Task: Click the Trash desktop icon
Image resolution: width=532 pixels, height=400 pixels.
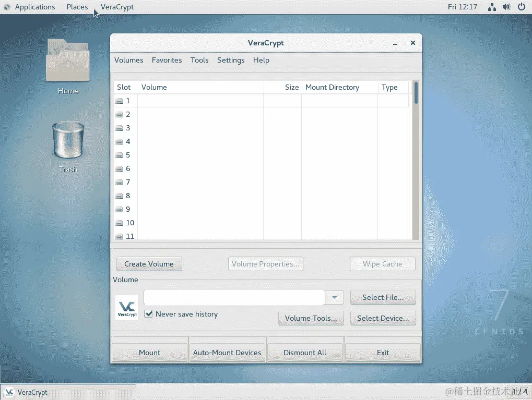Action: pyautogui.click(x=68, y=140)
